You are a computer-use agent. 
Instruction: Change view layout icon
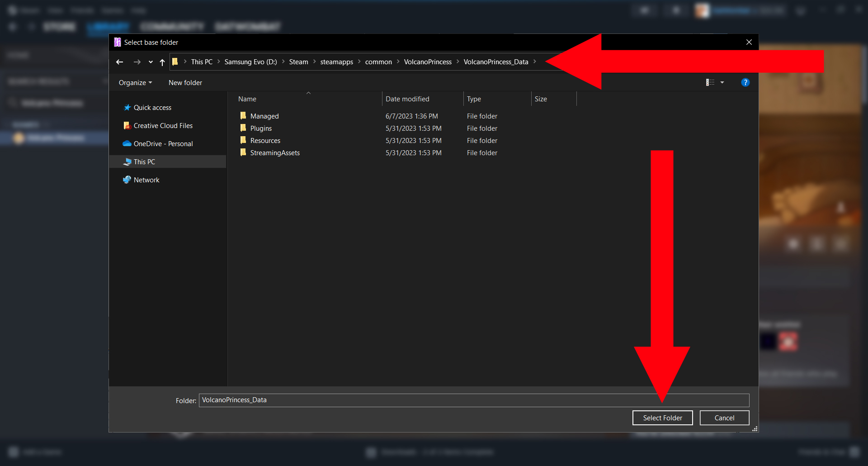(x=710, y=82)
